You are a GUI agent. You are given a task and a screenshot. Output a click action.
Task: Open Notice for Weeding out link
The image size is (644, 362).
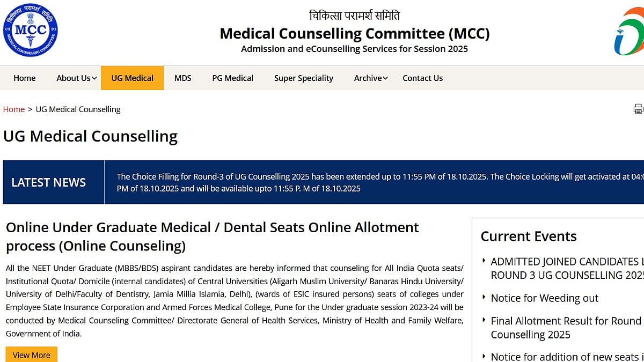544,298
